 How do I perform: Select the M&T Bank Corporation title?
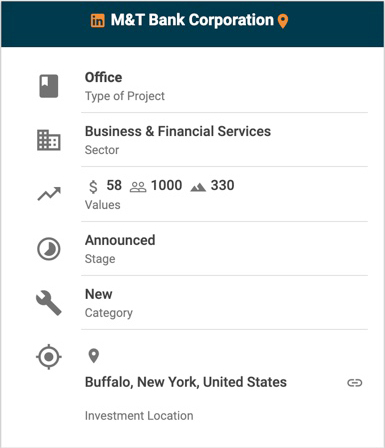click(192, 20)
